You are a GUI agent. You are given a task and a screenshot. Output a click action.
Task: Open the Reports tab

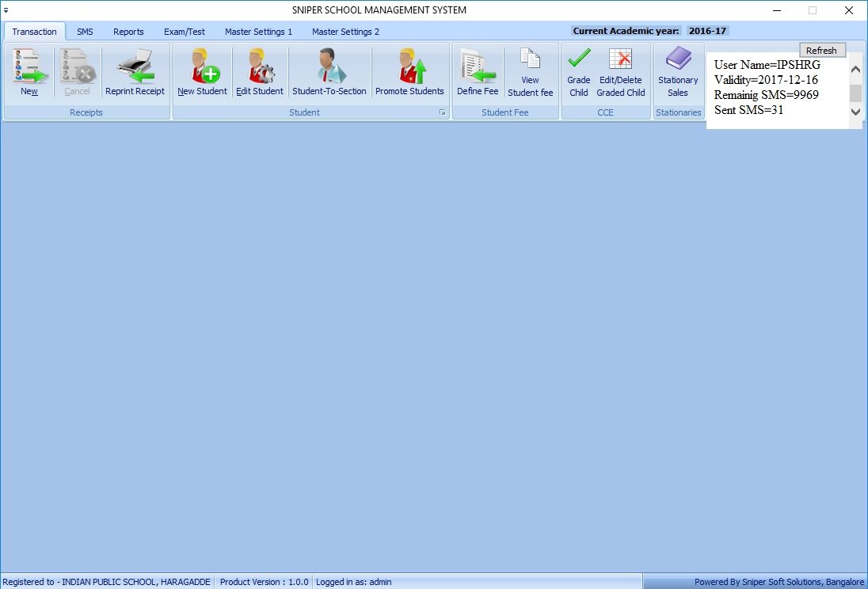pyautogui.click(x=128, y=32)
